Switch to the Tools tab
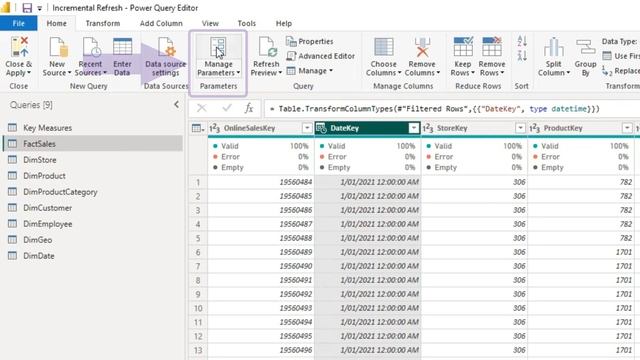640x360 pixels. (247, 23)
